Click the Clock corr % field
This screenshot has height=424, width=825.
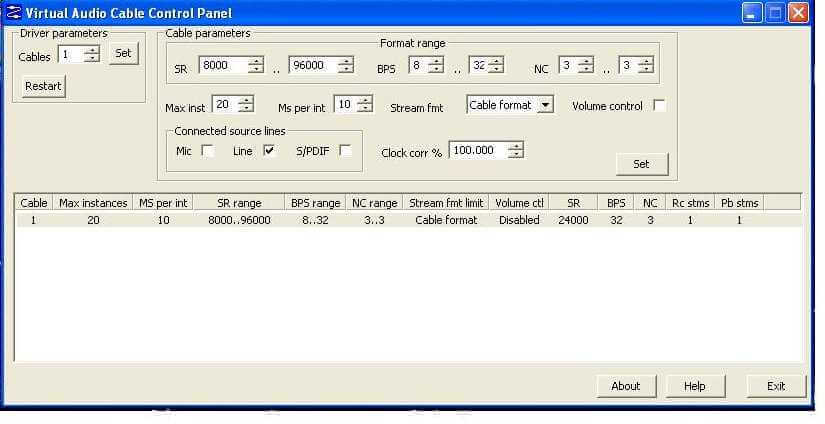click(478, 150)
